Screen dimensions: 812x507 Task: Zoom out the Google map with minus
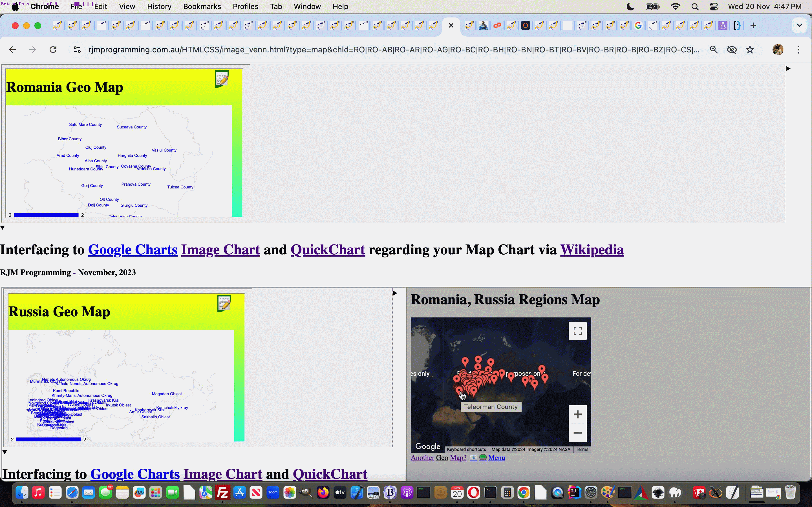pyautogui.click(x=577, y=433)
